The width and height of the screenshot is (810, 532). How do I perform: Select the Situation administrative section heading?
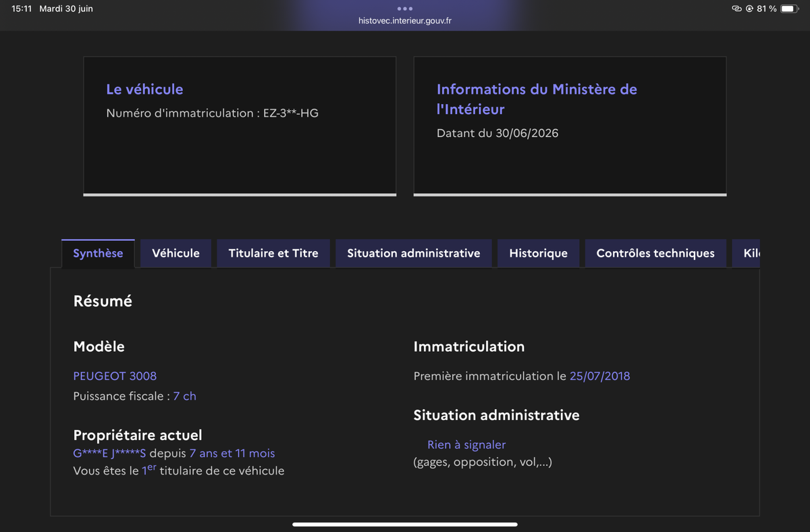tap(496, 415)
